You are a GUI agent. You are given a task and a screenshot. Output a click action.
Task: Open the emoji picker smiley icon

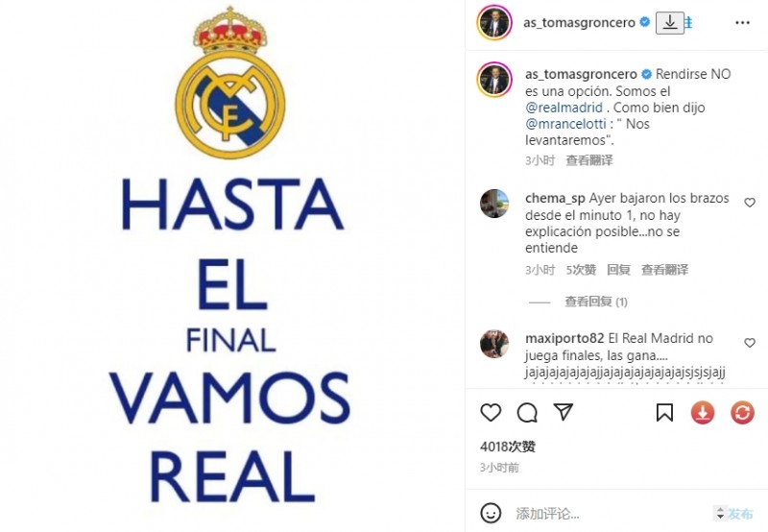click(x=491, y=513)
